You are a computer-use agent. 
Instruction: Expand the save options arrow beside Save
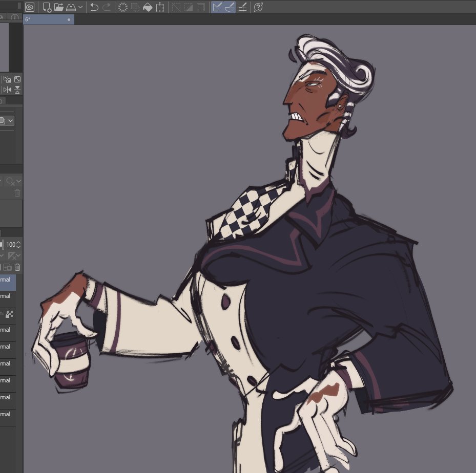coord(80,7)
